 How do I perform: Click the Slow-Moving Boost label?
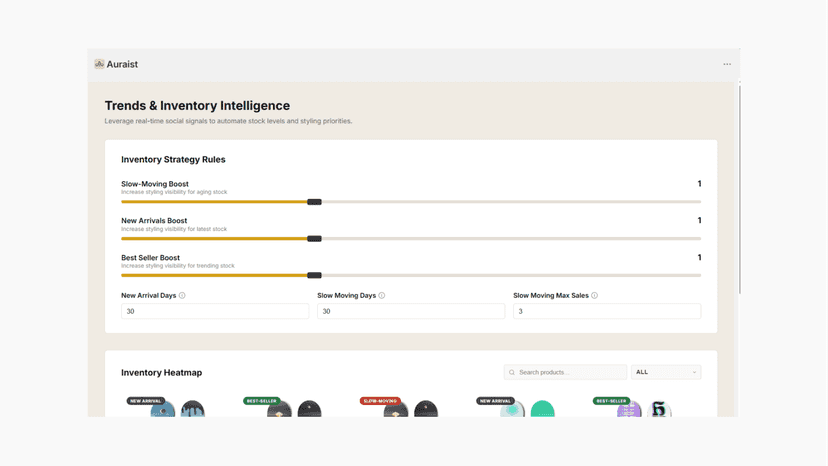[x=155, y=184]
